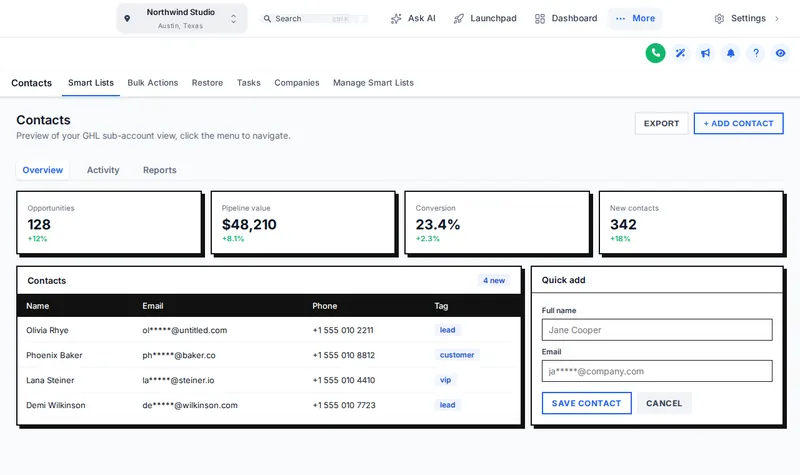The image size is (800, 475).
Task: Click the Ask AI sparkle icon
Action: (x=396, y=18)
